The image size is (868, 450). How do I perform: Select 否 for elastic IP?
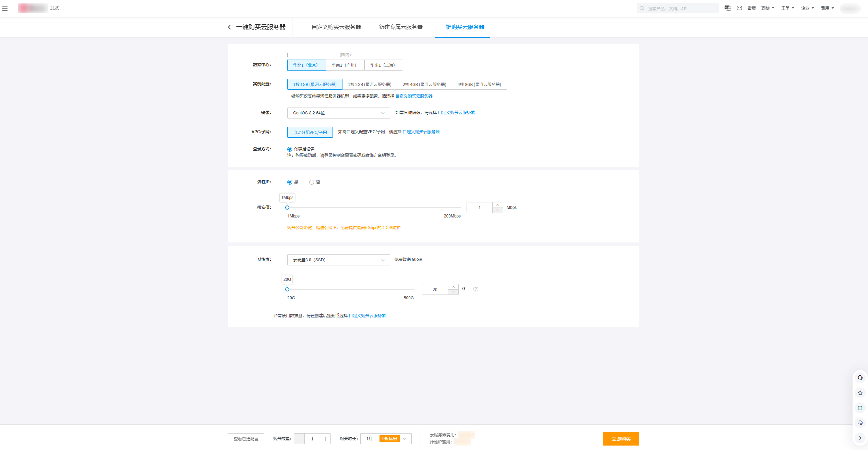tap(312, 182)
